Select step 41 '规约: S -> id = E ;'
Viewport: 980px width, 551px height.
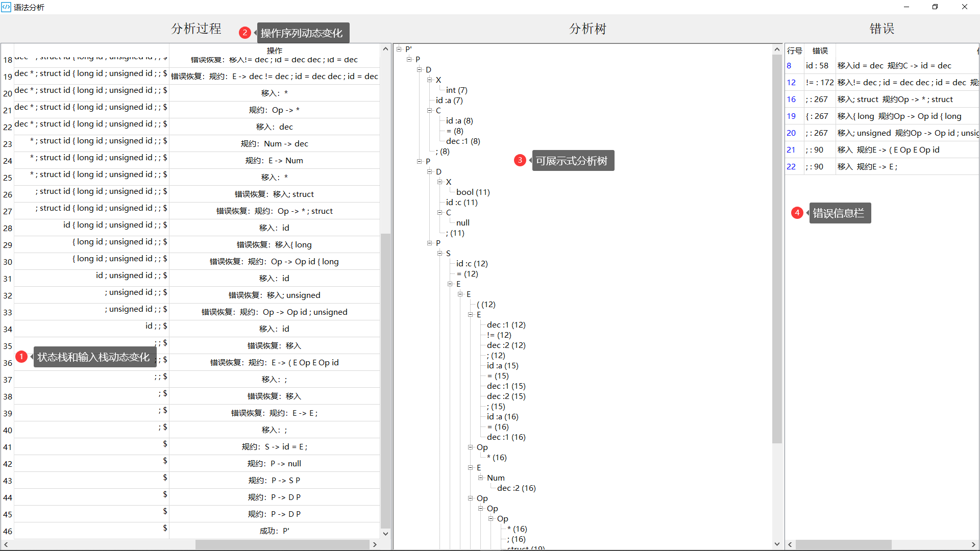tap(275, 446)
